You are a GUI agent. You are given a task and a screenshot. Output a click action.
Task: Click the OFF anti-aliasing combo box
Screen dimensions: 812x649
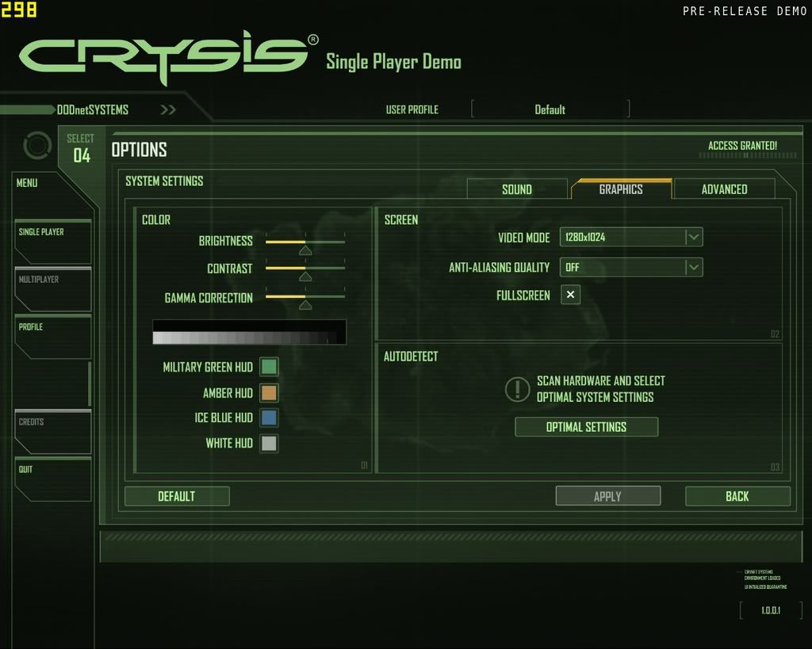[x=630, y=267]
